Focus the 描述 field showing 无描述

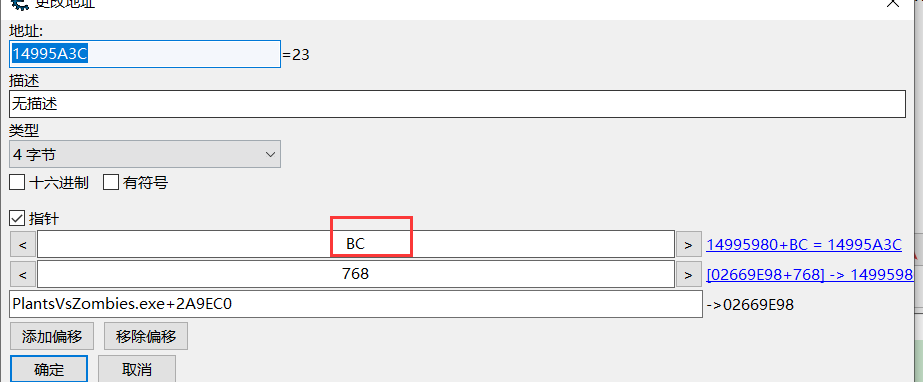(x=457, y=104)
